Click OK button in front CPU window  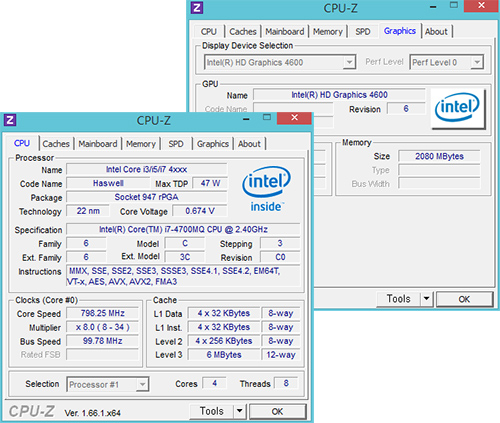pos(277,411)
